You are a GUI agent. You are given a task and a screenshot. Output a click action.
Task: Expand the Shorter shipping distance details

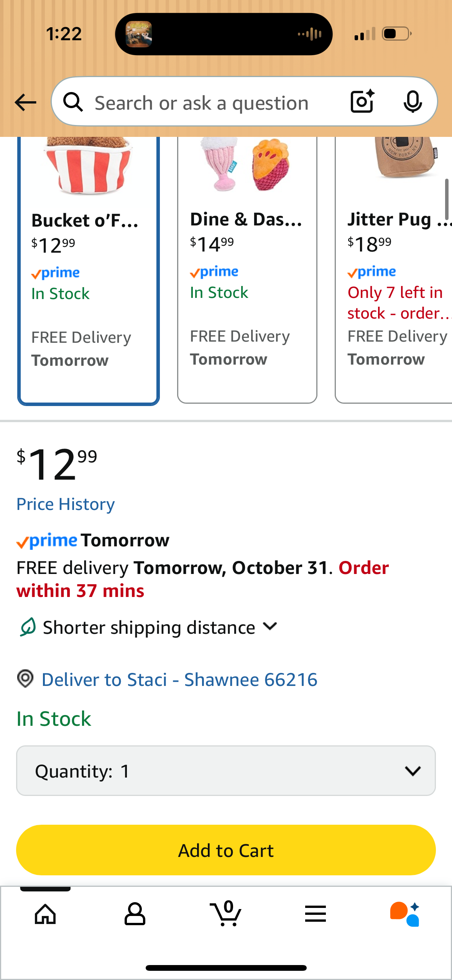pos(270,627)
